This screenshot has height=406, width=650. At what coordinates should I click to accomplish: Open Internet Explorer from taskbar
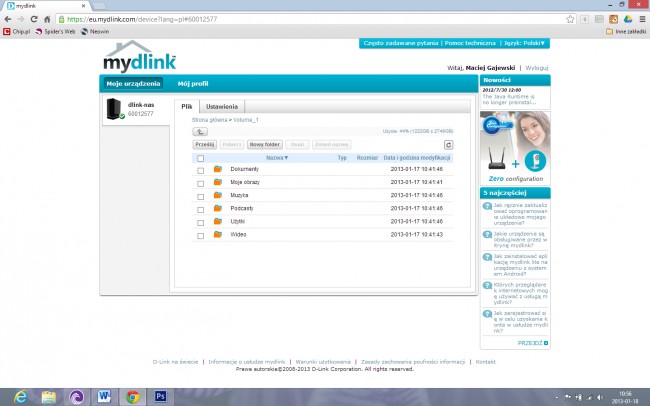point(20,397)
